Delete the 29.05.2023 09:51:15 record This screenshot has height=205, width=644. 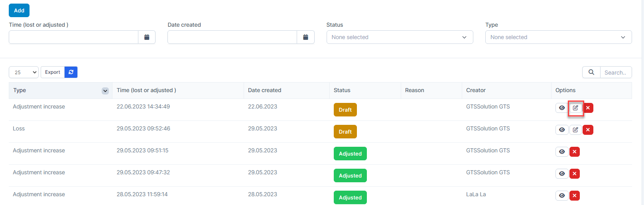pyautogui.click(x=575, y=152)
